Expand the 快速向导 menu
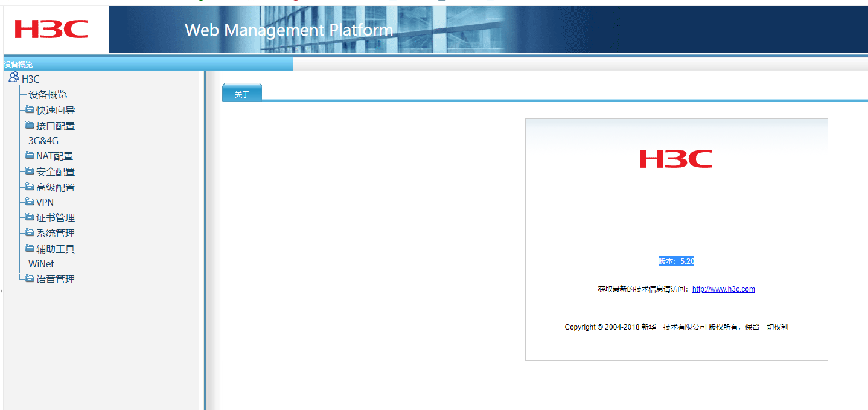868x410 pixels. click(56, 110)
